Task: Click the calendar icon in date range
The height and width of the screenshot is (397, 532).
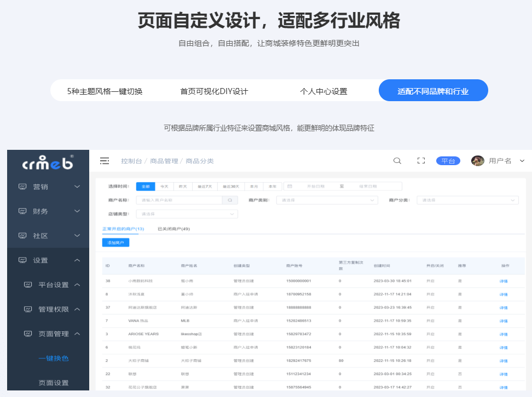Action: [290, 186]
